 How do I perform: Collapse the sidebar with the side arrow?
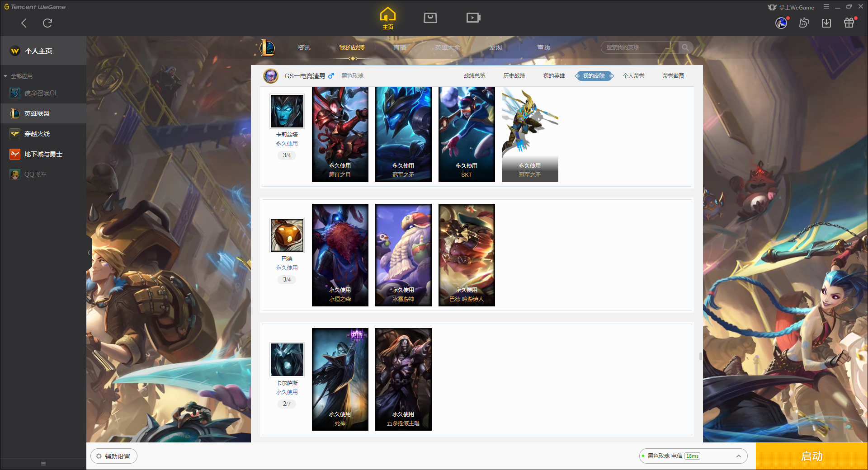[x=89, y=253]
